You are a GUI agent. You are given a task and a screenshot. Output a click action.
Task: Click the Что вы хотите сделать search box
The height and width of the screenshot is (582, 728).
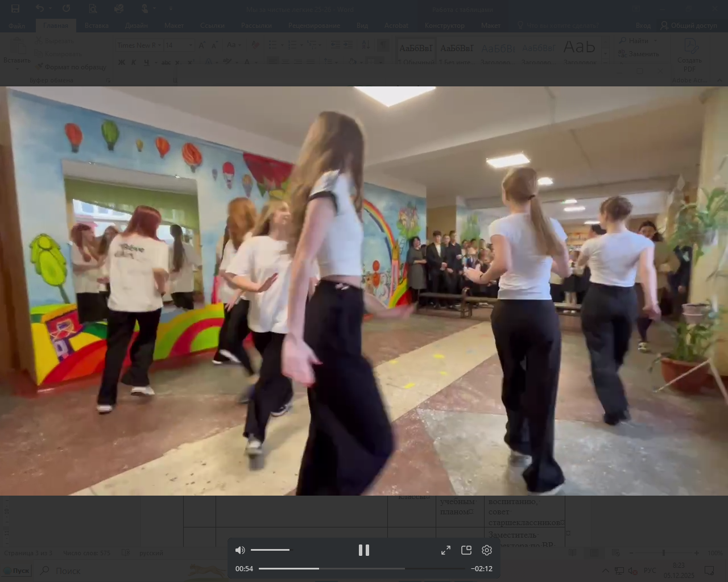557,26
